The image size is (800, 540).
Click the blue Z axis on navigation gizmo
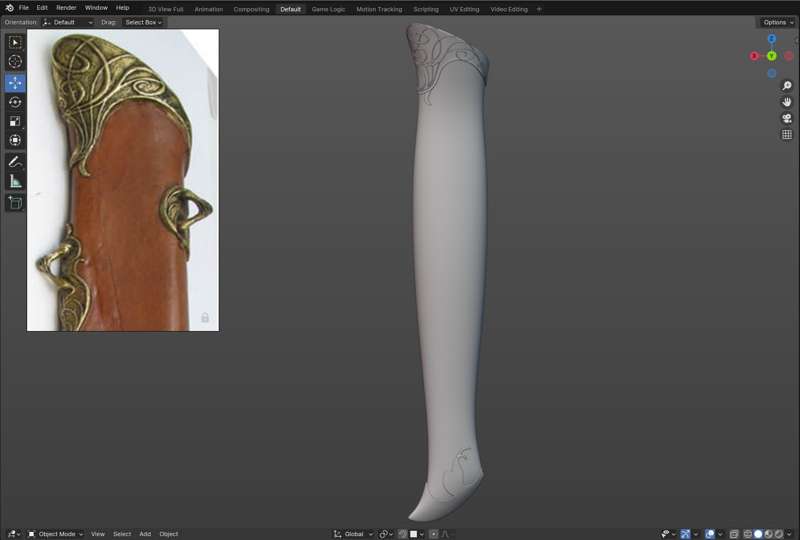coord(771,39)
